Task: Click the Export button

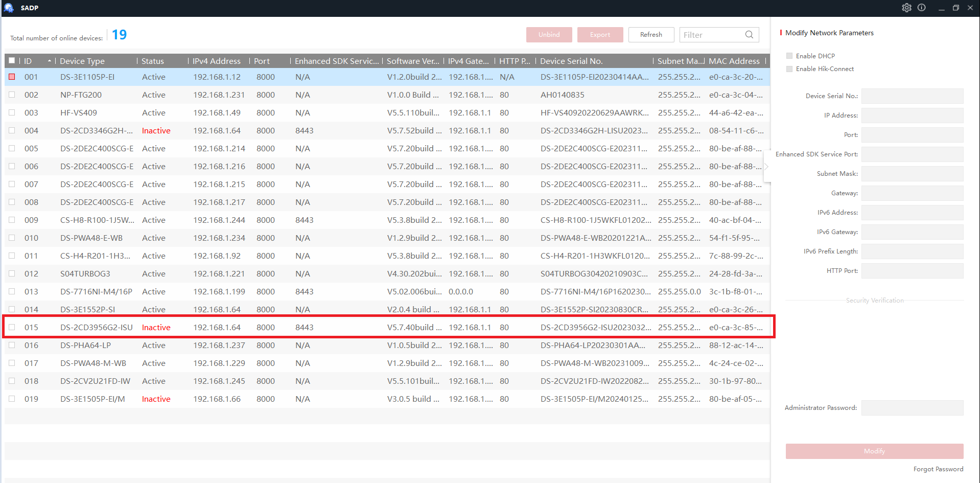Action: (x=600, y=35)
